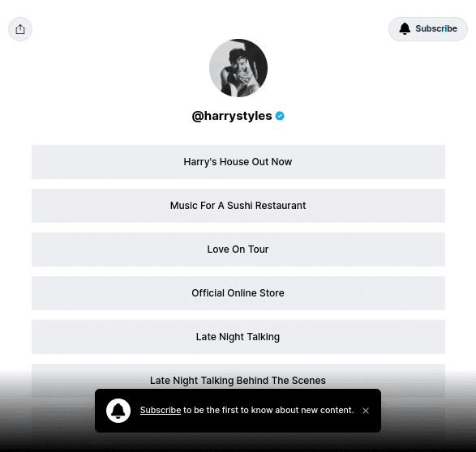Dismiss the subscribe notification banner
The height and width of the screenshot is (452, 476).
[x=366, y=411]
